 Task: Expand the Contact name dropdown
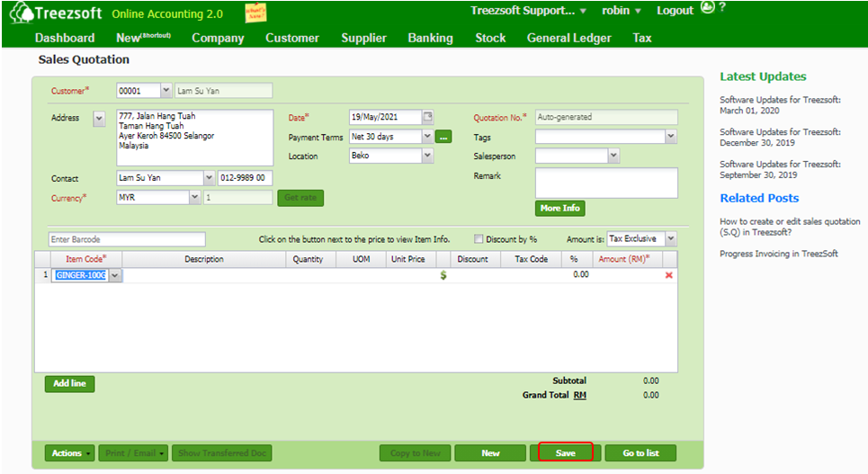tap(209, 178)
